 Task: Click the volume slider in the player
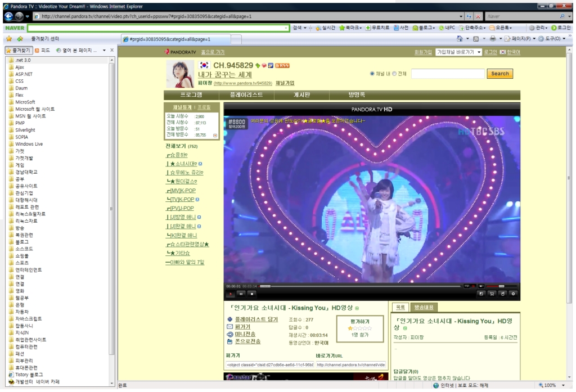(501, 286)
